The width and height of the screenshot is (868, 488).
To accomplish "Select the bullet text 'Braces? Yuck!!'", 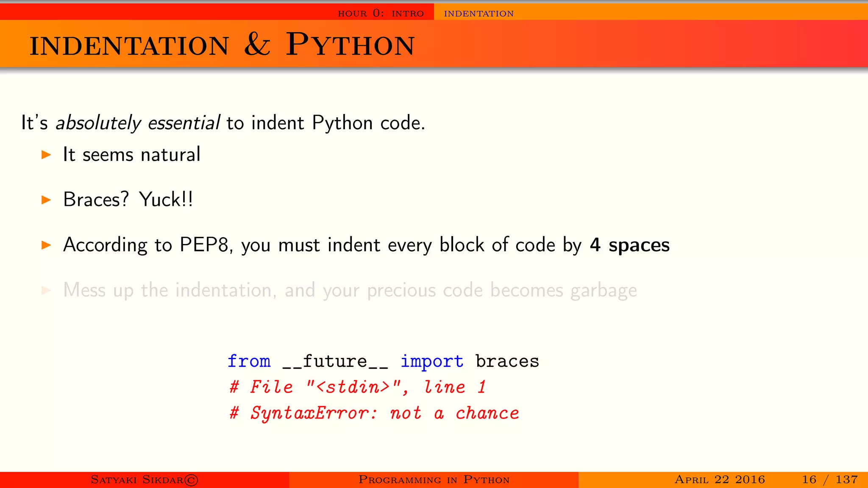I will click(x=128, y=200).
